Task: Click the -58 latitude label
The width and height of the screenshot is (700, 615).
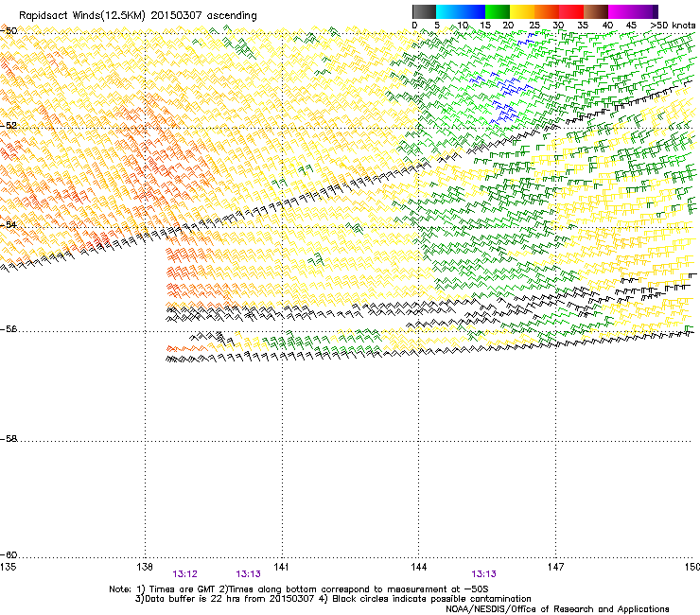Action: [x=9, y=439]
